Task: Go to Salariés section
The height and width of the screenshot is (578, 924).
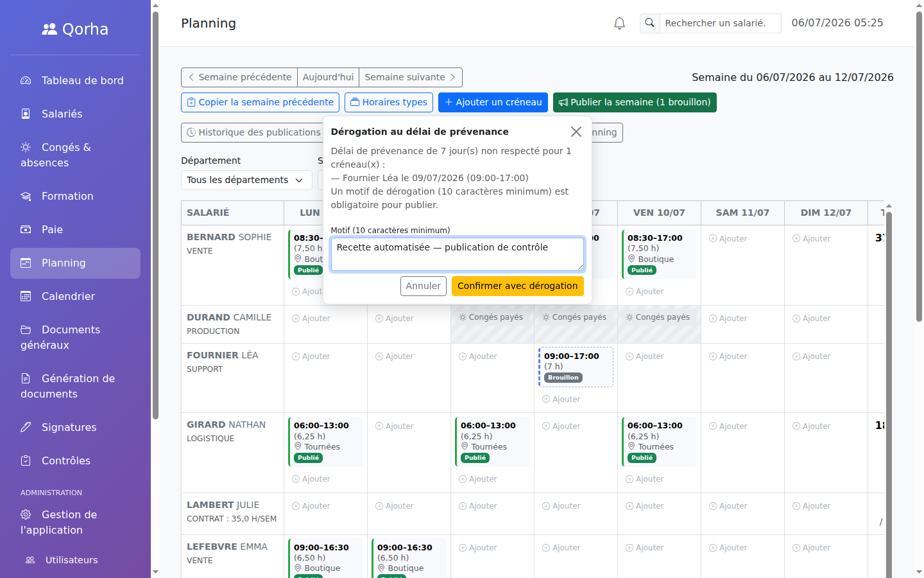Action: point(75,114)
